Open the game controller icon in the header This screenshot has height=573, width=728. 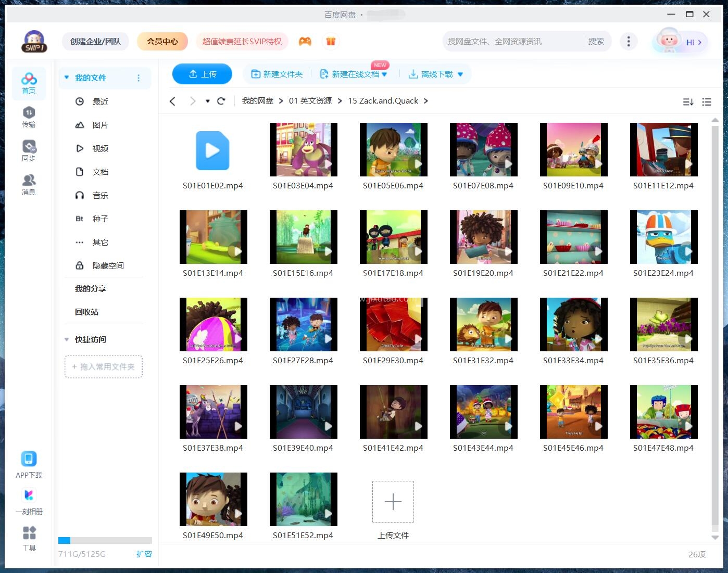[306, 41]
